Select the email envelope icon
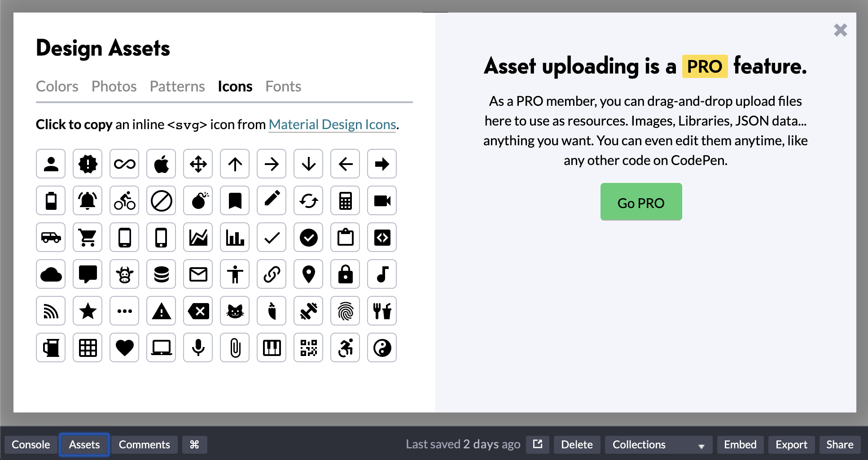868x460 pixels. (198, 274)
